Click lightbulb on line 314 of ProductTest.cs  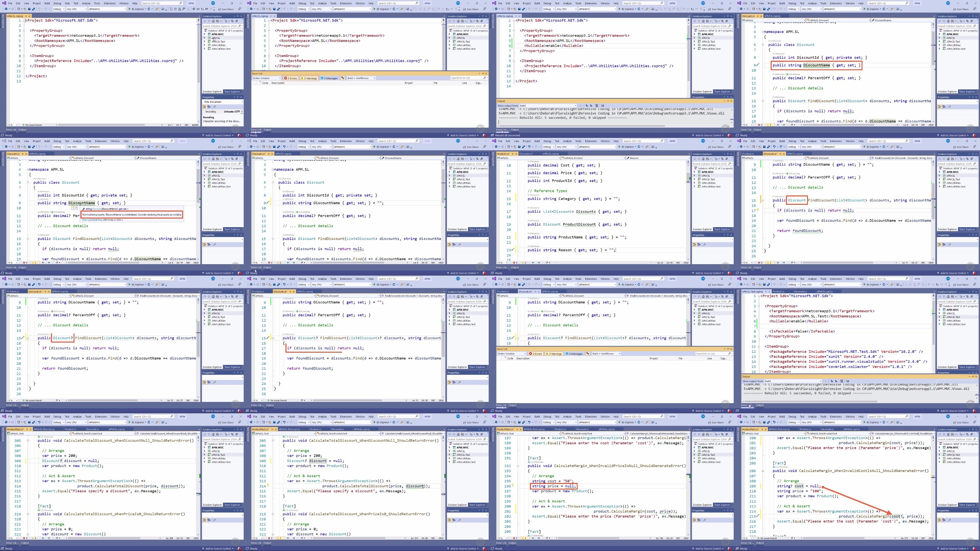pyautogui.click(x=268, y=485)
